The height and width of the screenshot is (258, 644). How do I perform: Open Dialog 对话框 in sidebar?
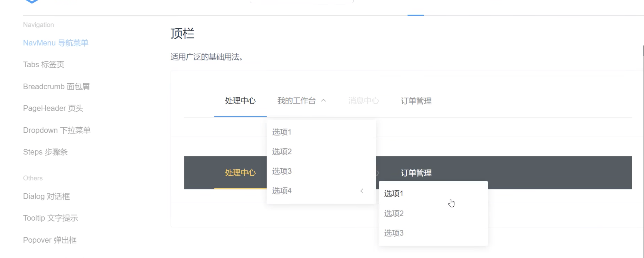coord(47,196)
